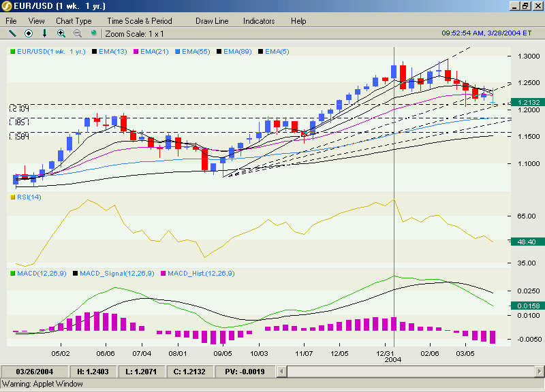
Task: Click the downward arrow marker tool
Action: point(45,33)
